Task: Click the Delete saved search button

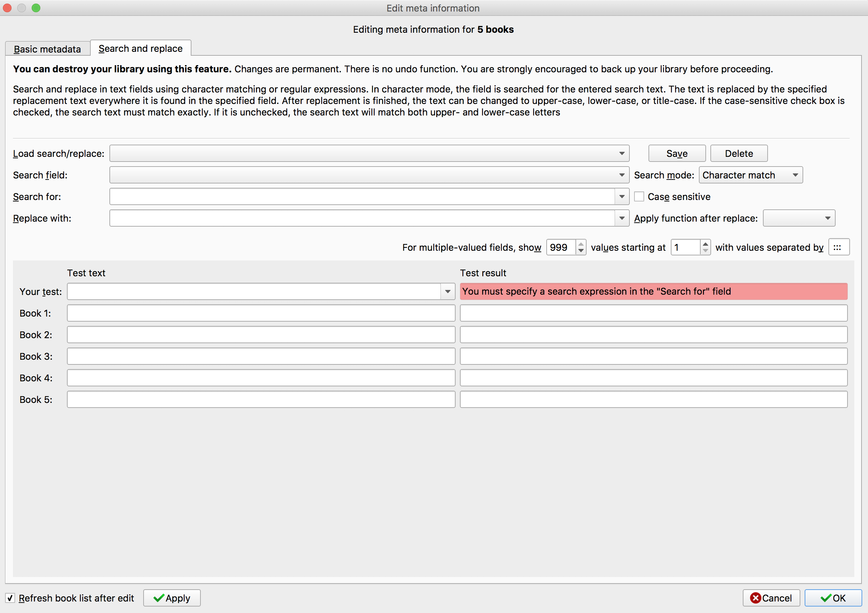Action: (738, 154)
